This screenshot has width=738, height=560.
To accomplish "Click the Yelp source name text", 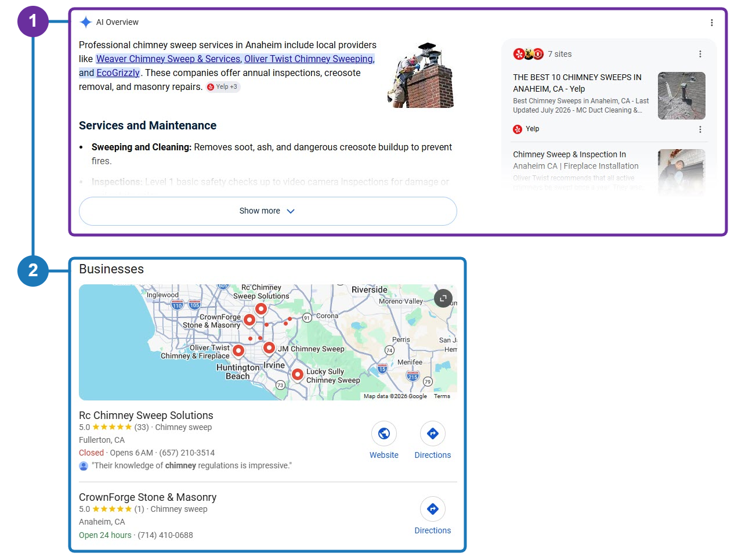I will [533, 129].
